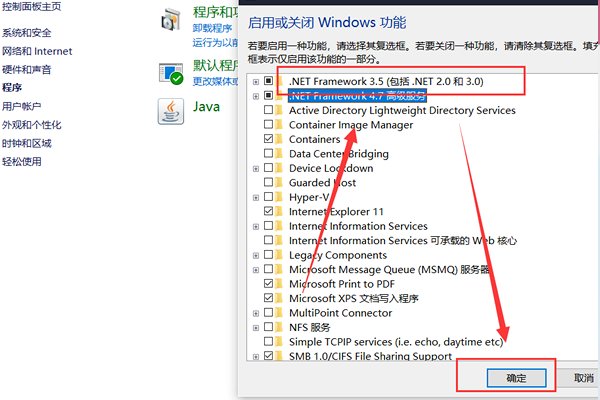Viewport: 600px width, 400px height.
Task: Click the 更改媒体 default settings link
Action: (x=215, y=81)
